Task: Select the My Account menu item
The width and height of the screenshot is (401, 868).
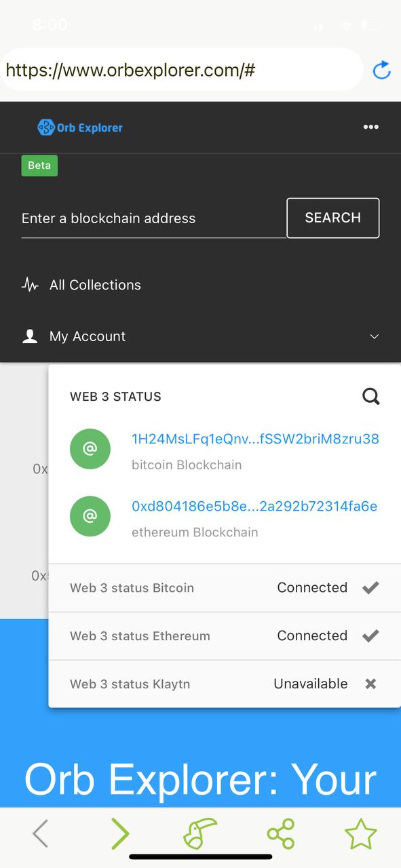Action: click(x=200, y=336)
